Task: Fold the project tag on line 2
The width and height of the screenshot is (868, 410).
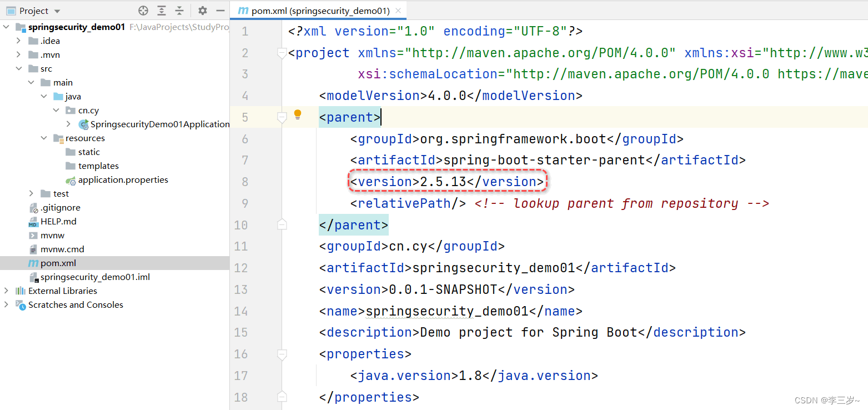Action: (x=282, y=53)
